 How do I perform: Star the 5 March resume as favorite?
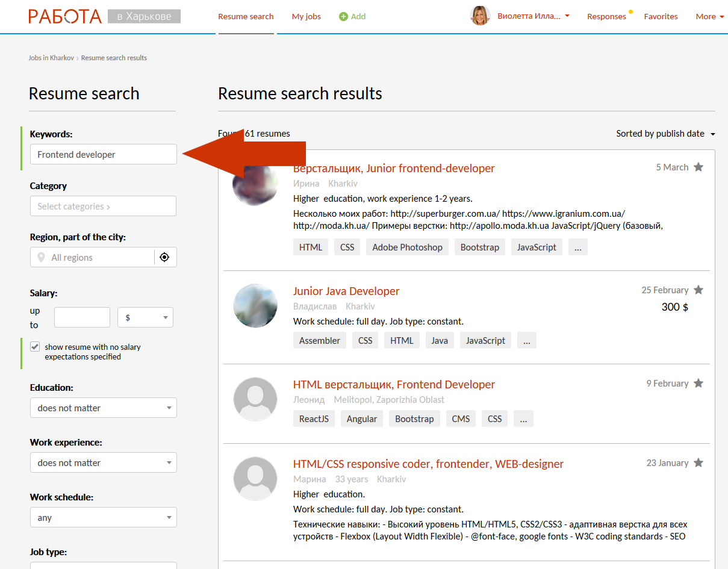point(698,167)
